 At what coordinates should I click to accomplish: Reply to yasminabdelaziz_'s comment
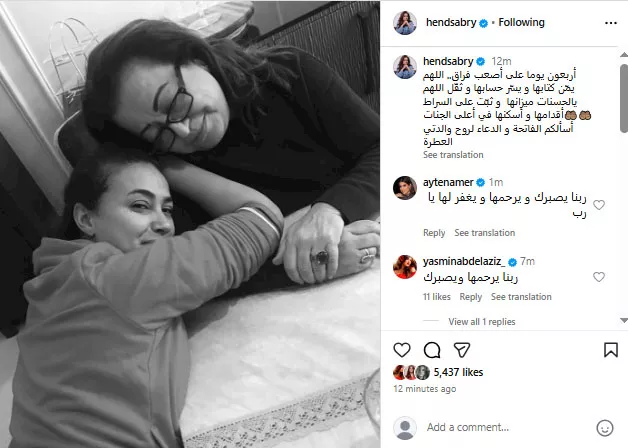[471, 297]
